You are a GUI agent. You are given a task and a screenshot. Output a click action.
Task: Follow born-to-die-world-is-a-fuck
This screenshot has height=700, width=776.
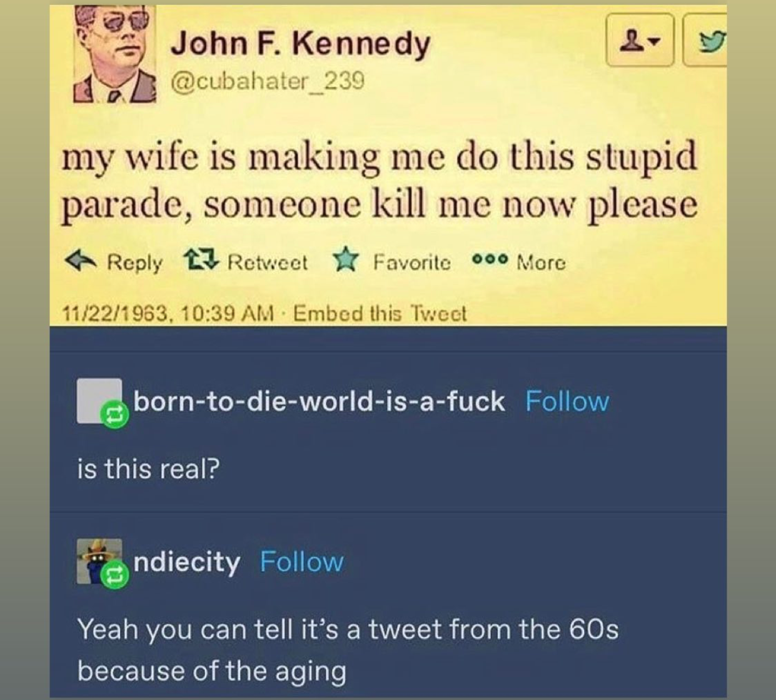pos(567,401)
